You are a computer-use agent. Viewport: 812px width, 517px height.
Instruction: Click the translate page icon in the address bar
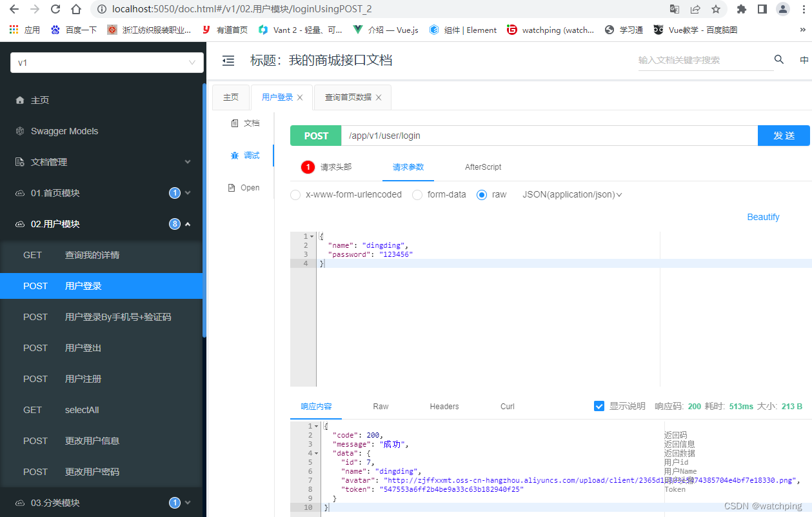(x=675, y=9)
